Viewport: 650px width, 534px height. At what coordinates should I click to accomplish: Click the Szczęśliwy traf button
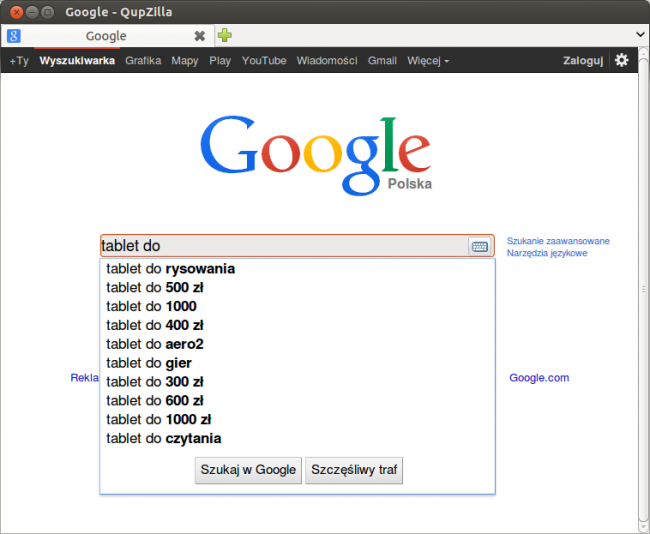(x=354, y=470)
